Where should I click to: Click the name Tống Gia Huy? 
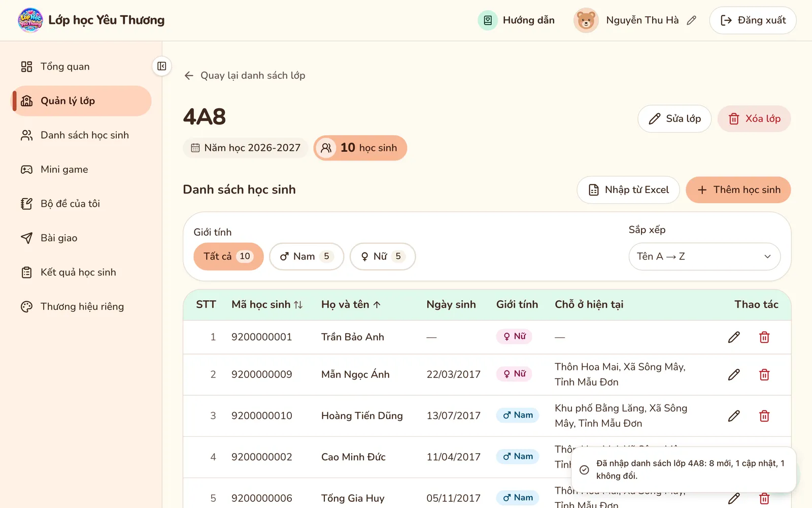[x=353, y=498]
